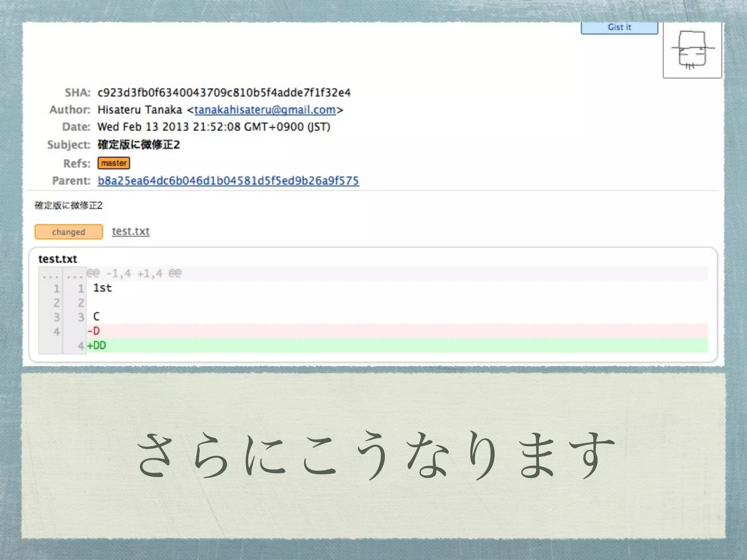
Task: Click new line number 4 in gutter
Action: (x=81, y=346)
